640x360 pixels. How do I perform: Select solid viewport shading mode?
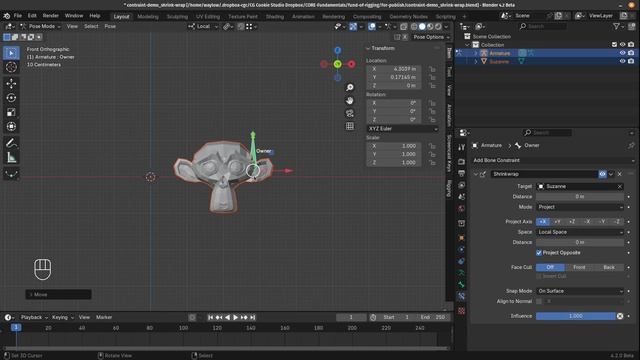[422, 27]
